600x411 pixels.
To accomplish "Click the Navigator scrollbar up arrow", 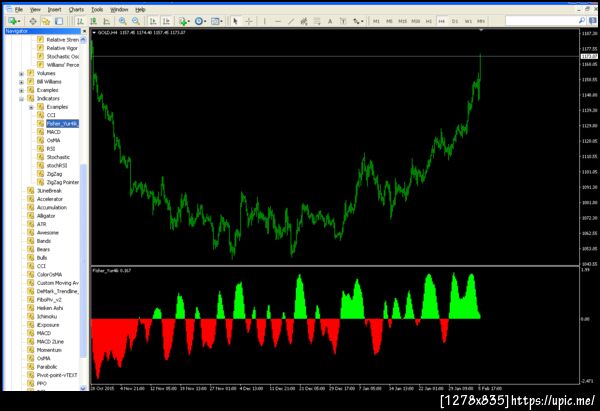I will [83, 40].
